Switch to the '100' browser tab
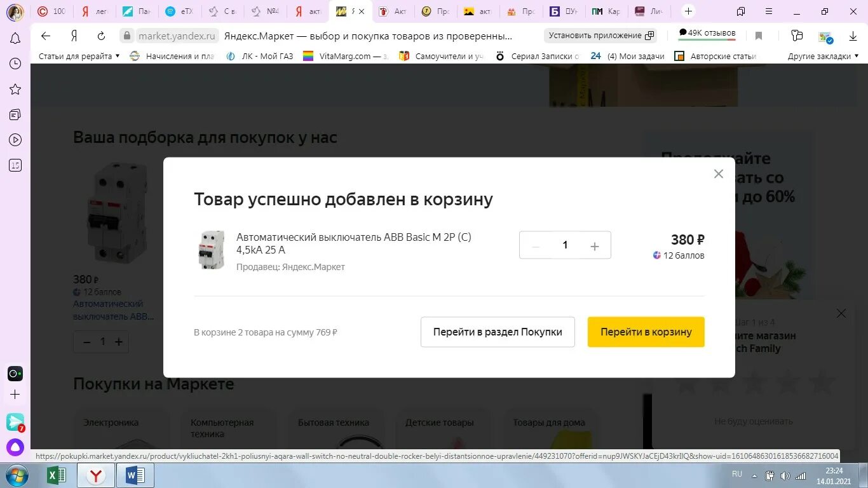 click(x=51, y=11)
